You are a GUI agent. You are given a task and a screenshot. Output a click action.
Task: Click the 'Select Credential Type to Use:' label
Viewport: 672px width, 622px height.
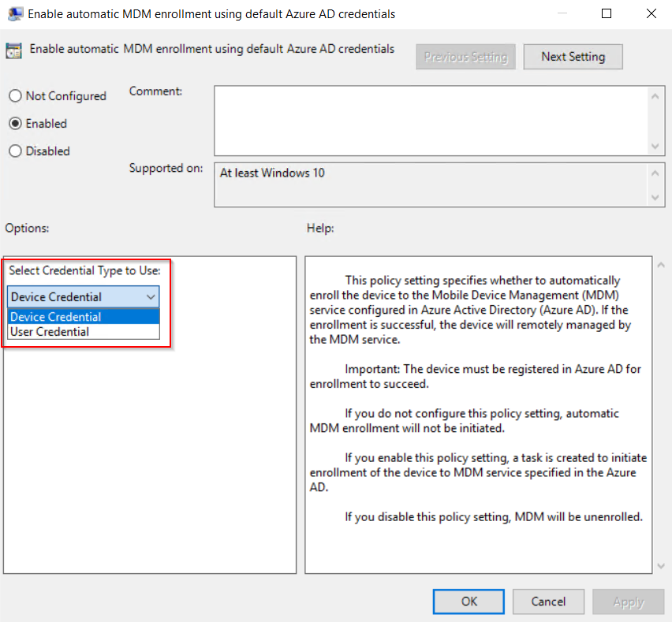[x=85, y=270]
